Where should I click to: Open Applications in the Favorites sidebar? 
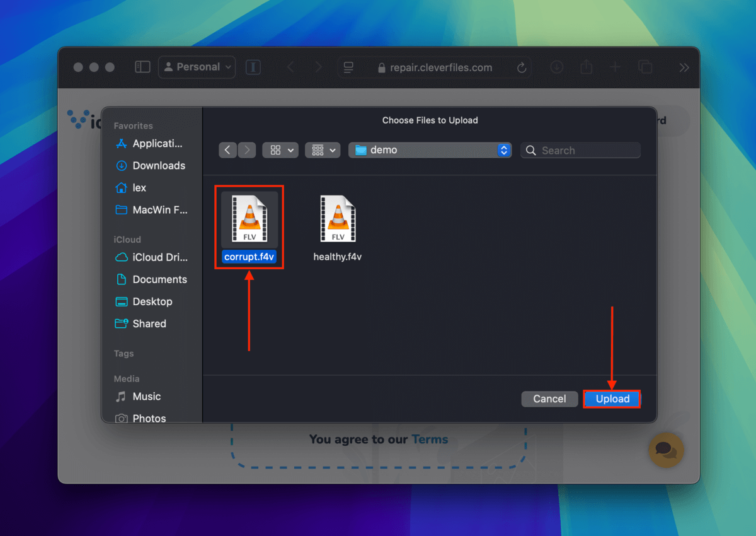[151, 144]
